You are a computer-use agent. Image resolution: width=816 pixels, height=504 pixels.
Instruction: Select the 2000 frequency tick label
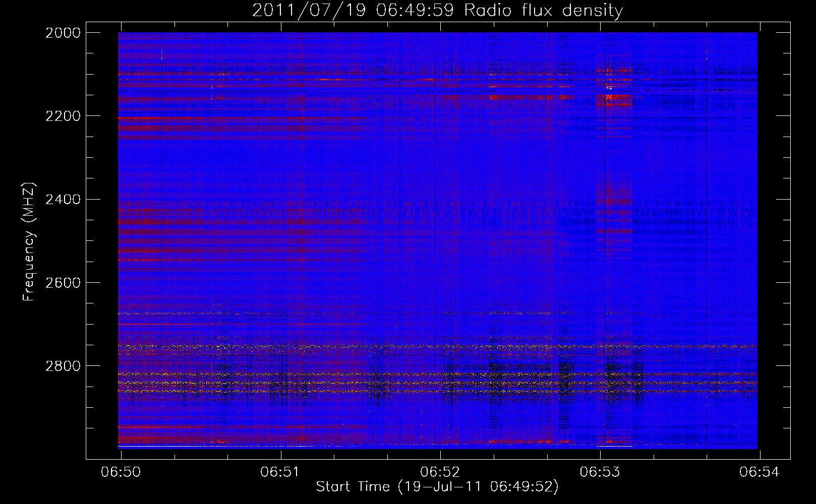click(63, 33)
